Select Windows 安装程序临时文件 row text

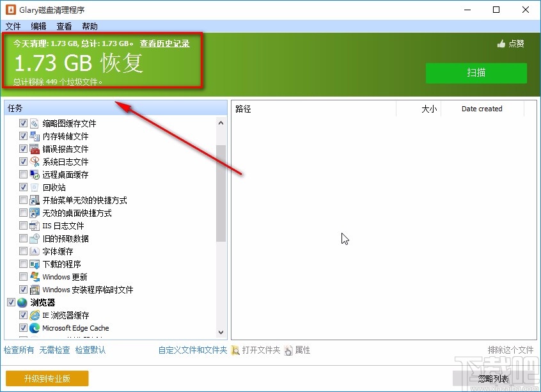click(x=88, y=290)
